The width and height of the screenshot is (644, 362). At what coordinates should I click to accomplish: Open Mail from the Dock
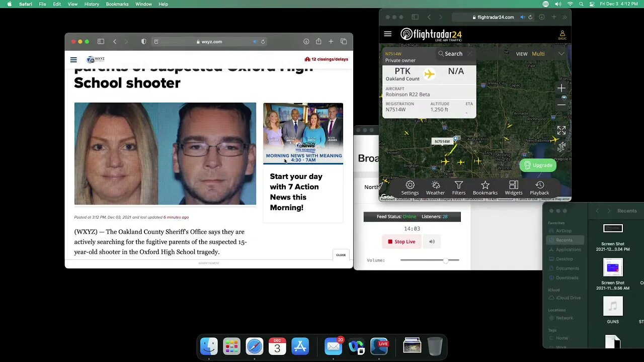click(333, 346)
